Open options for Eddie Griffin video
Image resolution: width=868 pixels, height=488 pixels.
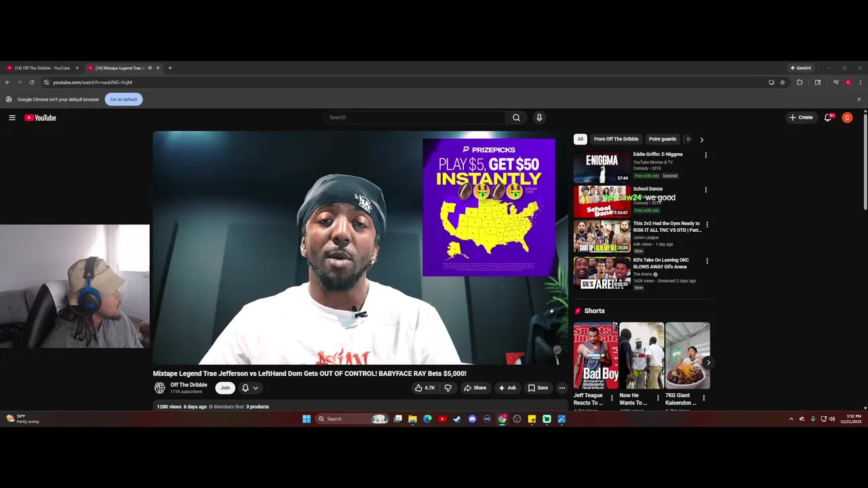pos(706,155)
